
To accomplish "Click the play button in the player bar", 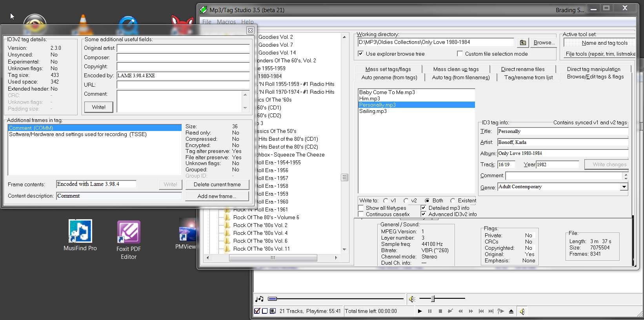I will pos(420,311).
